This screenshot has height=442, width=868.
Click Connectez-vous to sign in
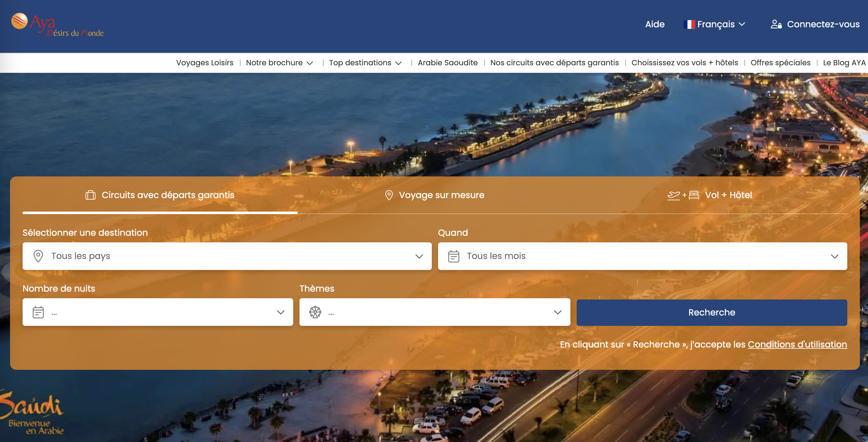(823, 24)
